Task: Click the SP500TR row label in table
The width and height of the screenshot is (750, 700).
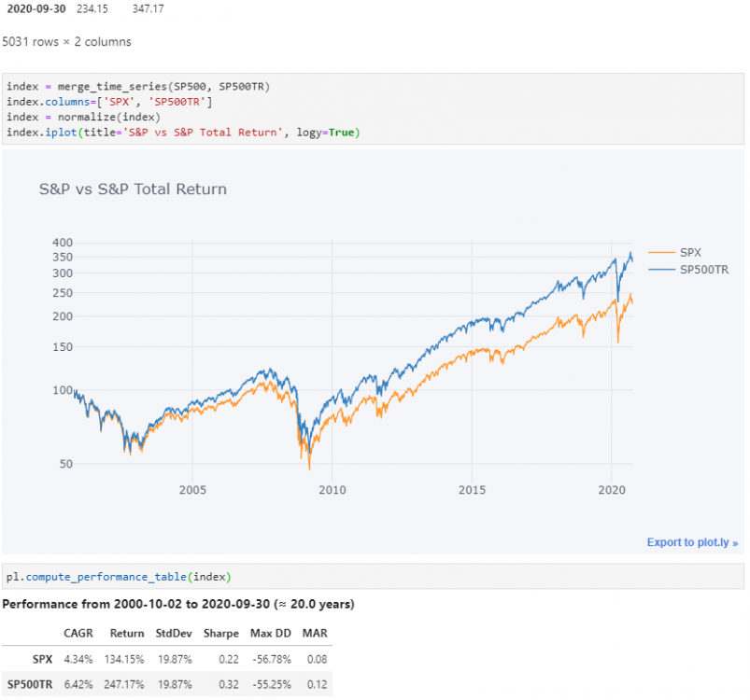Action: tap(30, 684)
